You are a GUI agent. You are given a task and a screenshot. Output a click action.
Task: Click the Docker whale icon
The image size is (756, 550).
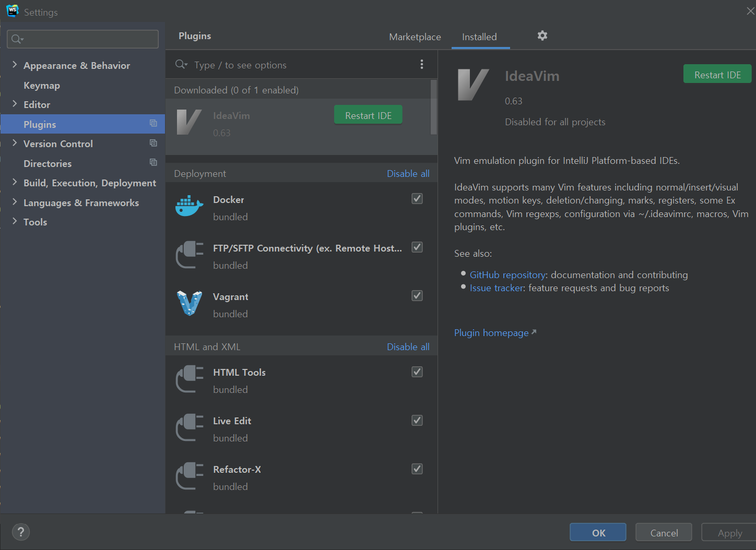click(189, 206)
